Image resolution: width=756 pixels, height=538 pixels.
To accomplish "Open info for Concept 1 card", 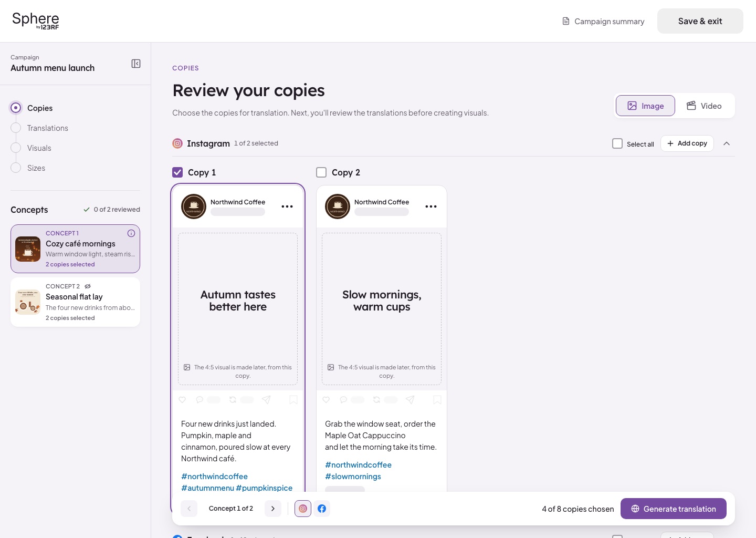I will pos(131,233).
